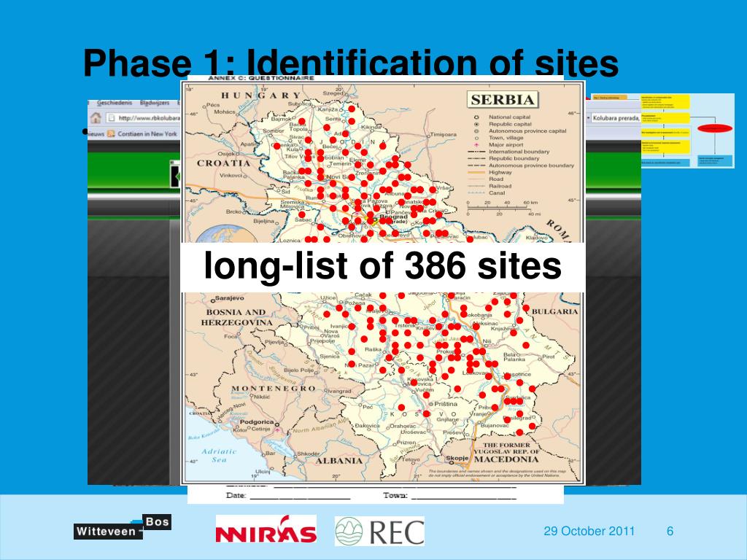Click the page icon in address bar
Image resolution: width=747 pixels, height=560 pixels.
click(x=111, y=117)
